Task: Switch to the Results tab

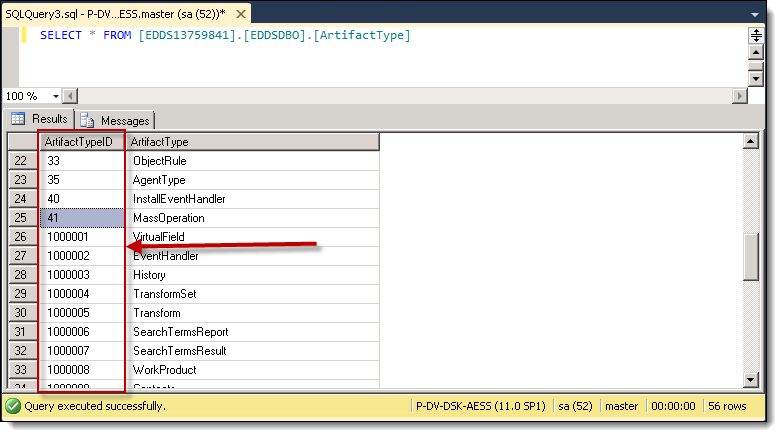Action: (40, 119)
